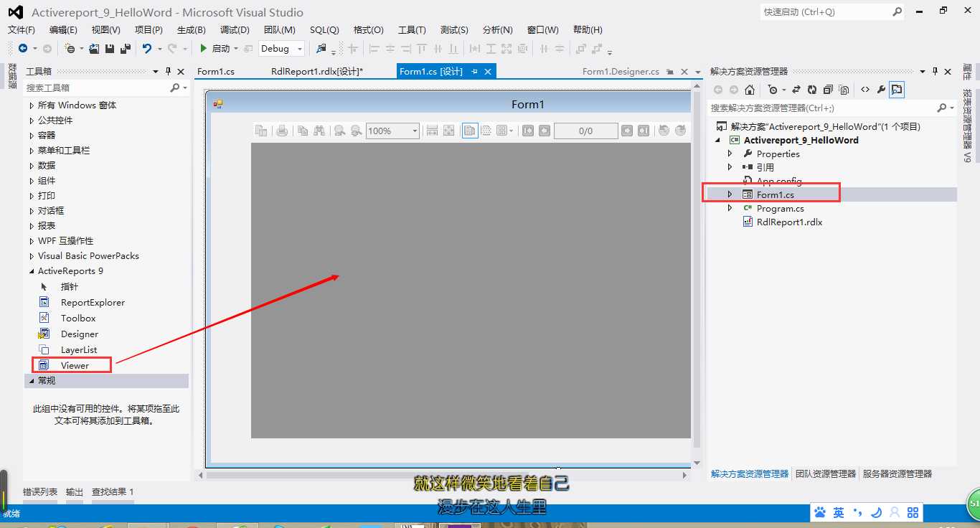Click the fit width icon in viewer toolbar
Image resolution: width=980 pixels, height=528 pixels.
click(432, 131)
